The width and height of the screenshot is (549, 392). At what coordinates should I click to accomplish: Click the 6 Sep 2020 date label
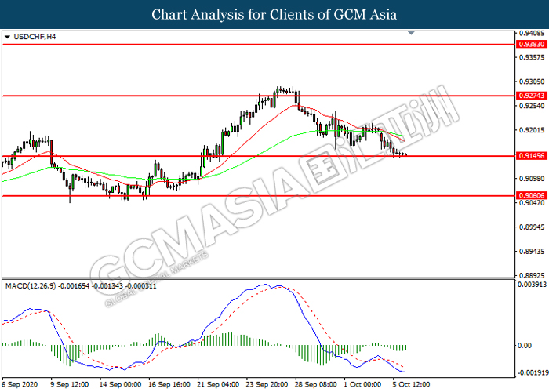(x=20, y=384)
